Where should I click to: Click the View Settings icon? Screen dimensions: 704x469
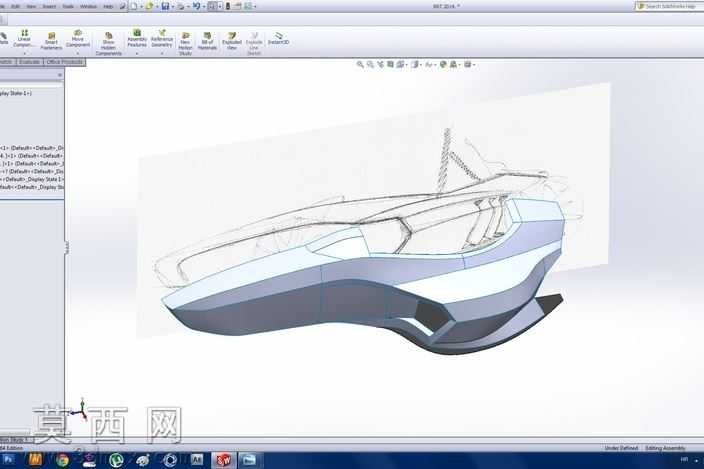point(467,65)
